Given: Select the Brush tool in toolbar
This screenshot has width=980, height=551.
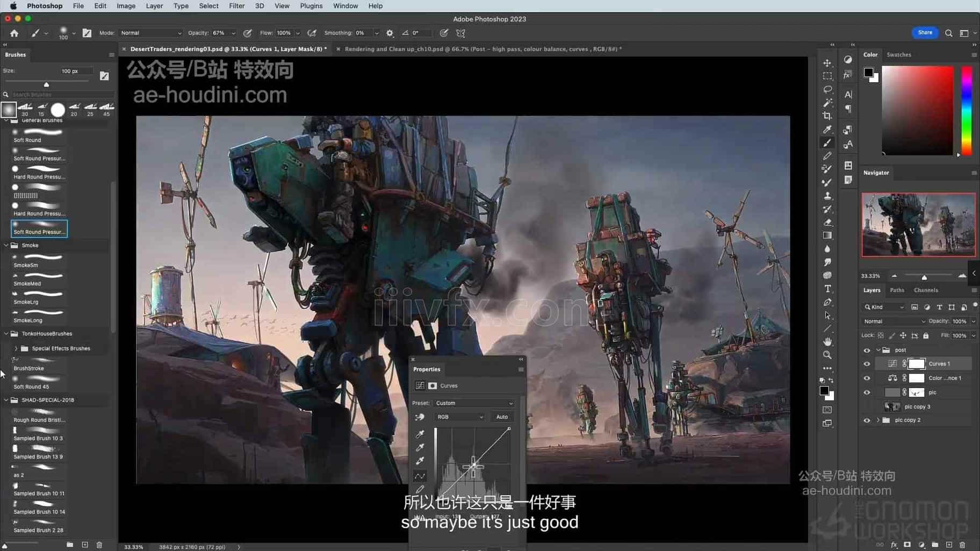Looking at the screenshot, I should point(827,142).
